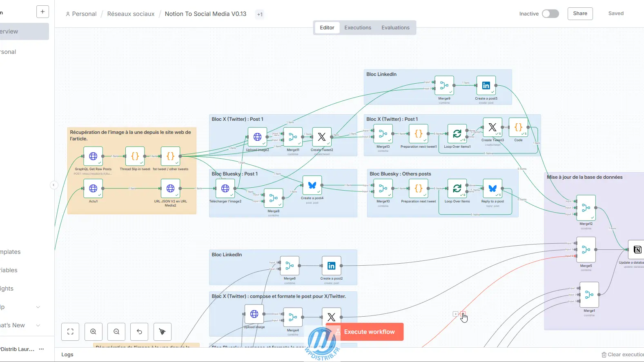This screenshot has width=644, height=362.
Task: Switch to the Executions tab
Action: tap(358, 28)
